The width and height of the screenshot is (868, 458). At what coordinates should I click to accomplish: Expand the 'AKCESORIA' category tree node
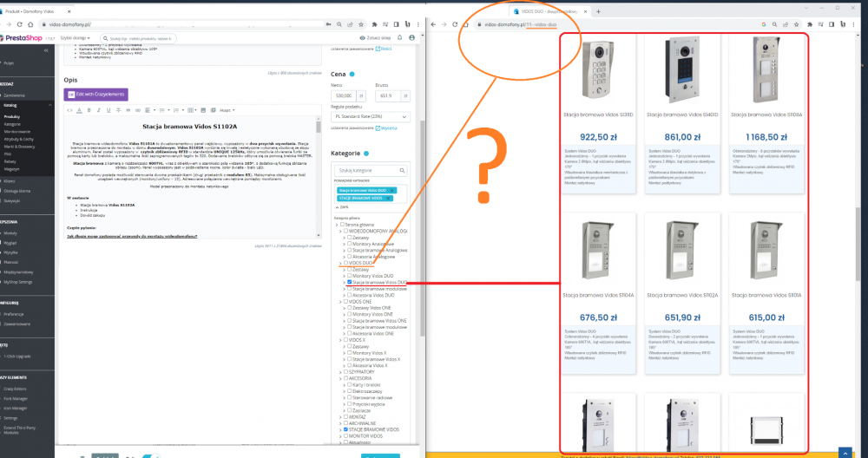[340, 378]
